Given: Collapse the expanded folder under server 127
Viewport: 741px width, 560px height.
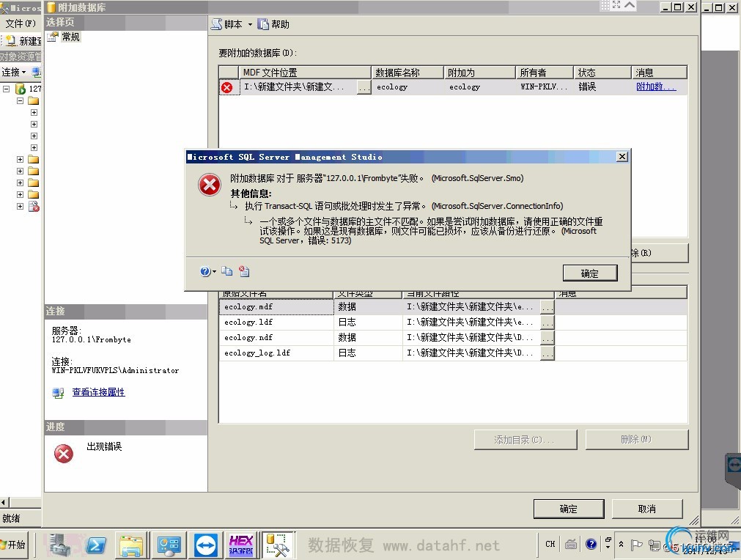Looking at the screenshot, I should pyautogui.click(x=20, y=100).
